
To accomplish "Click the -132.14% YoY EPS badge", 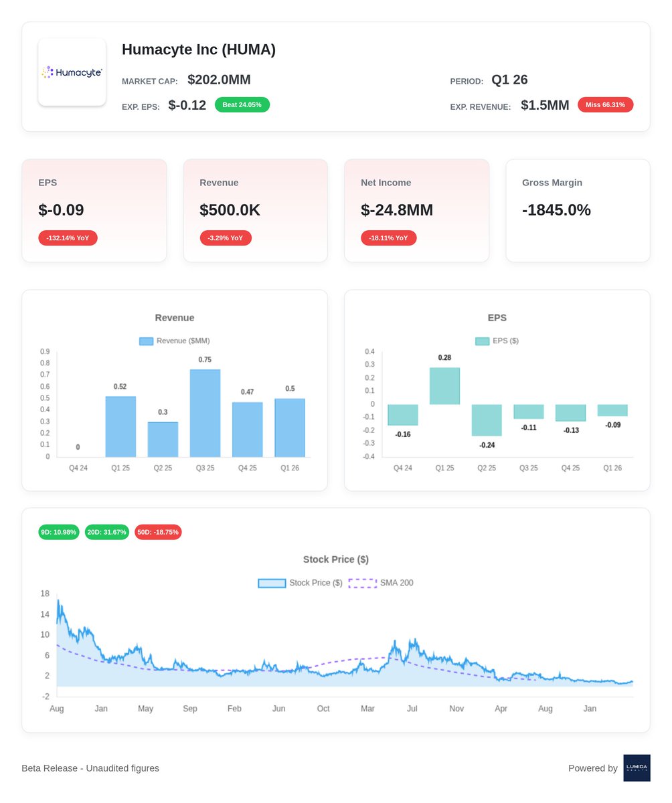I will click(x=68, y=238).
